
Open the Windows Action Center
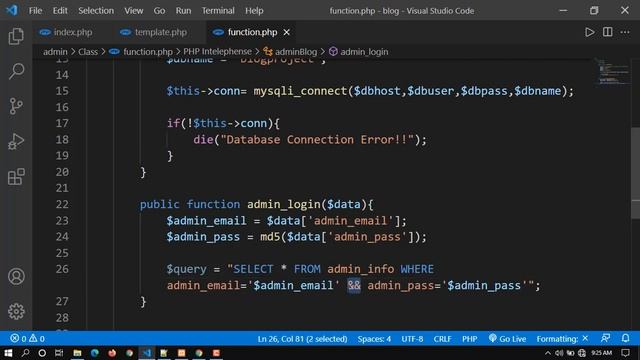[x=625, y=353]
